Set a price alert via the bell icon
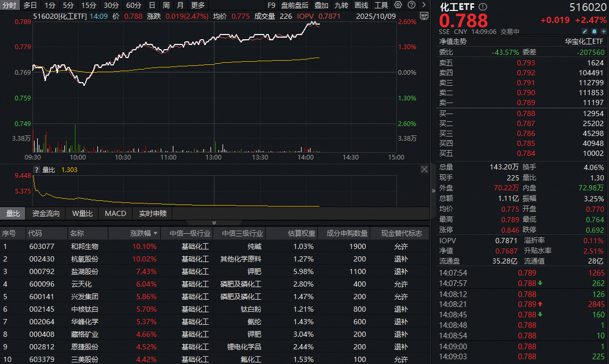609x364 pixels. (x=594, y=32)
